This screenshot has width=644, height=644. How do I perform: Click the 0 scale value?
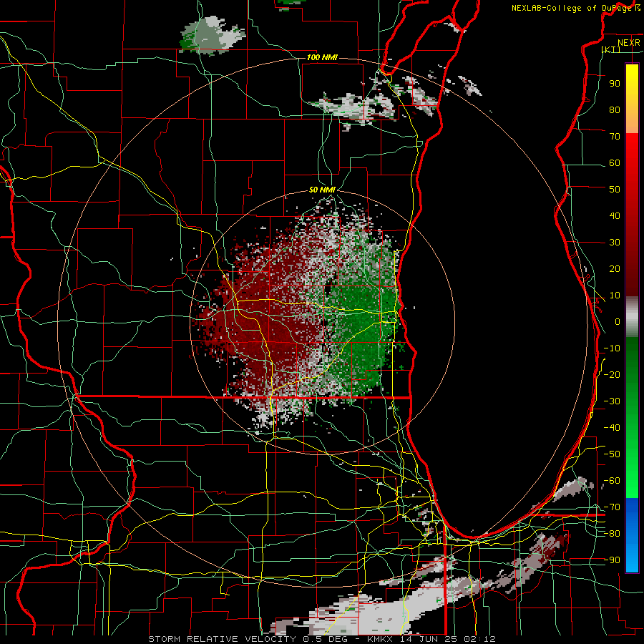[x=618, y=321]
